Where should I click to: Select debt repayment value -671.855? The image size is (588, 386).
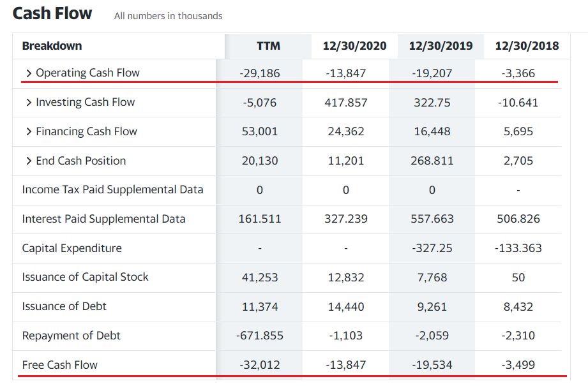pos(259,336)
